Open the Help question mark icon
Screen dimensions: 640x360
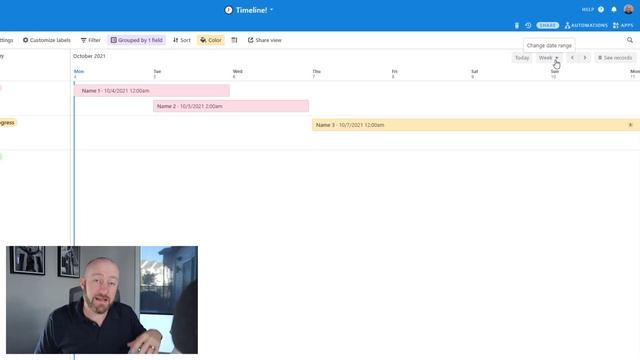click(601, 9)
